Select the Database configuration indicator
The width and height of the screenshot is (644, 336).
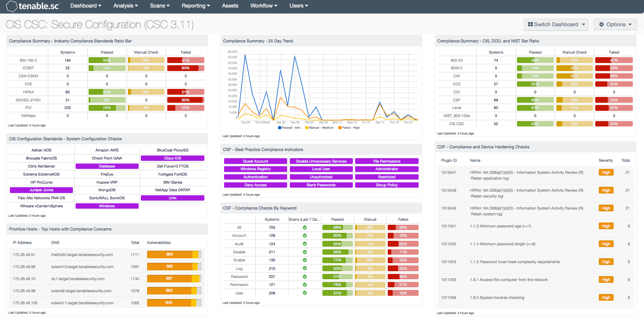(x=107, y=166)
